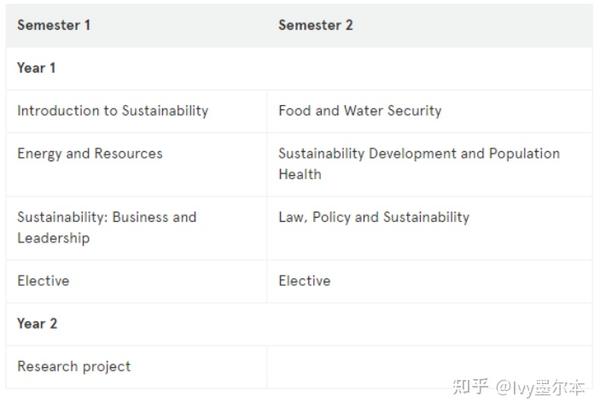Click the word Health in Semester 2
This screenshot has height=414, width=600.
point(300,174)
